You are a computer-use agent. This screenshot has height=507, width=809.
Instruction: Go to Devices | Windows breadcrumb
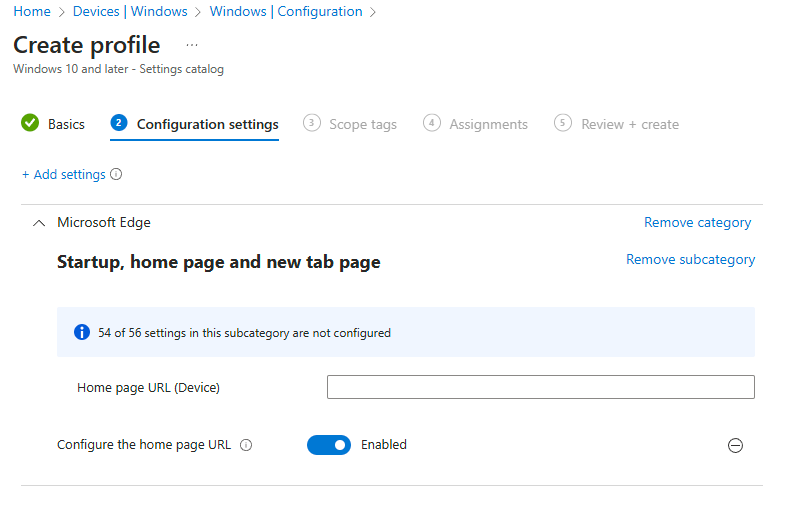(130, 11)
